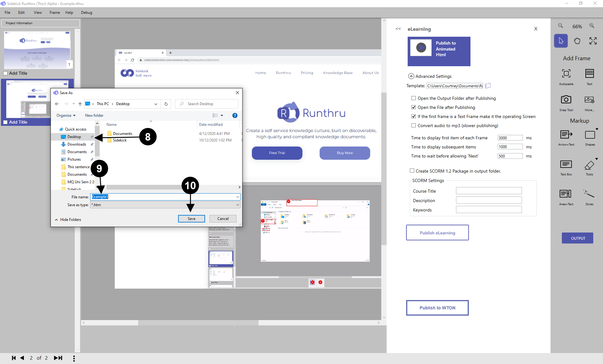
Task: Check Create SCORM 1.2 Package
Action: pos(412,171)
